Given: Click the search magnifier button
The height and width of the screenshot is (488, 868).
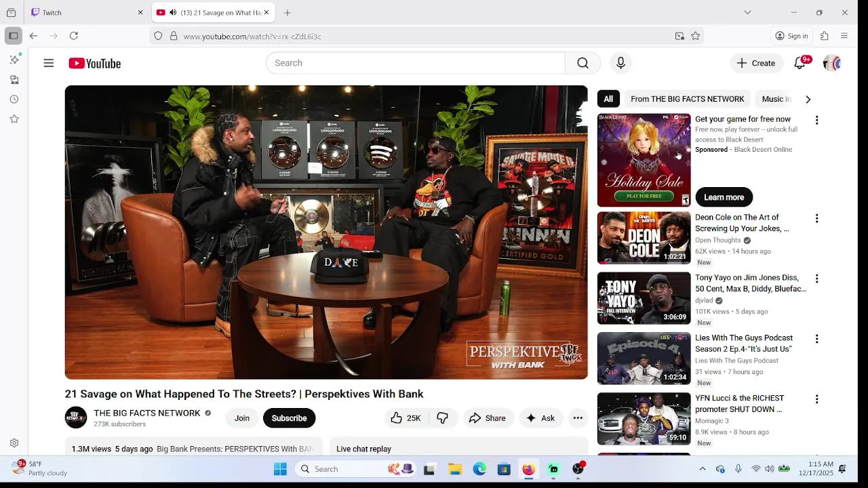Looking at the screenshot, I should point(583,63).
